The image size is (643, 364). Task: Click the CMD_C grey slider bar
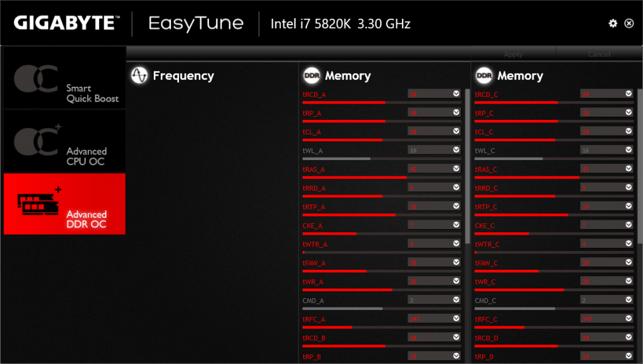(554, 309)
